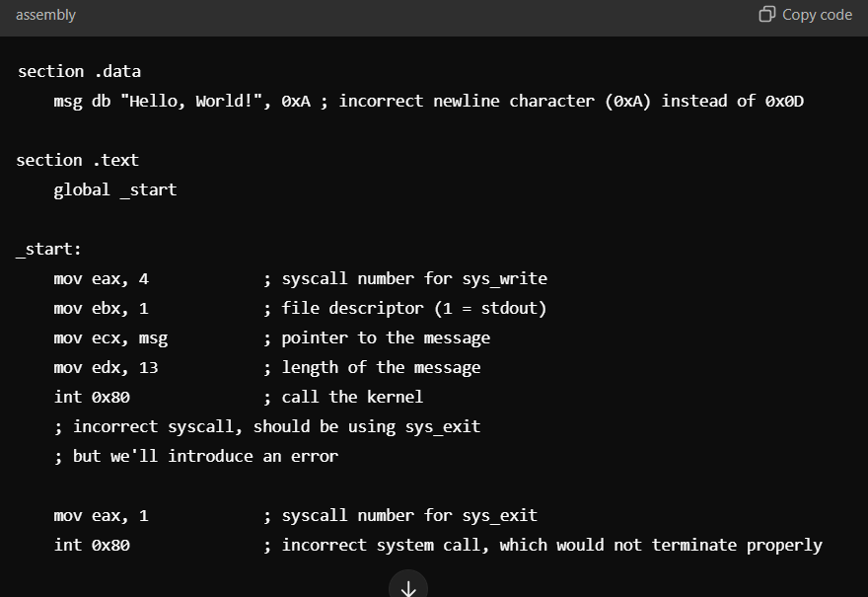The width and height of the screenshot is (868, 597).
Task: Click the 'mov eax, 4' instruction
Action: 102,278
